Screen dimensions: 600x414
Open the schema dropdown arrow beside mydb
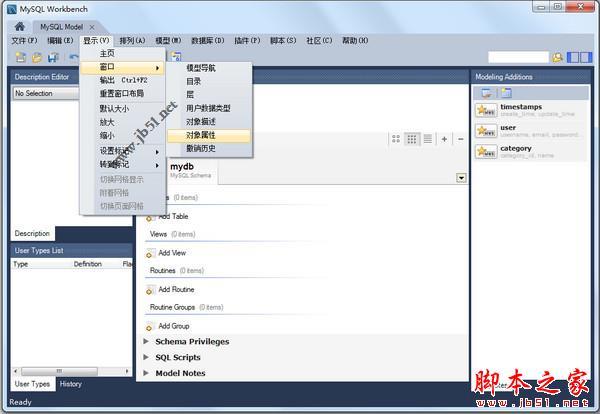click(x=461, y=178)
